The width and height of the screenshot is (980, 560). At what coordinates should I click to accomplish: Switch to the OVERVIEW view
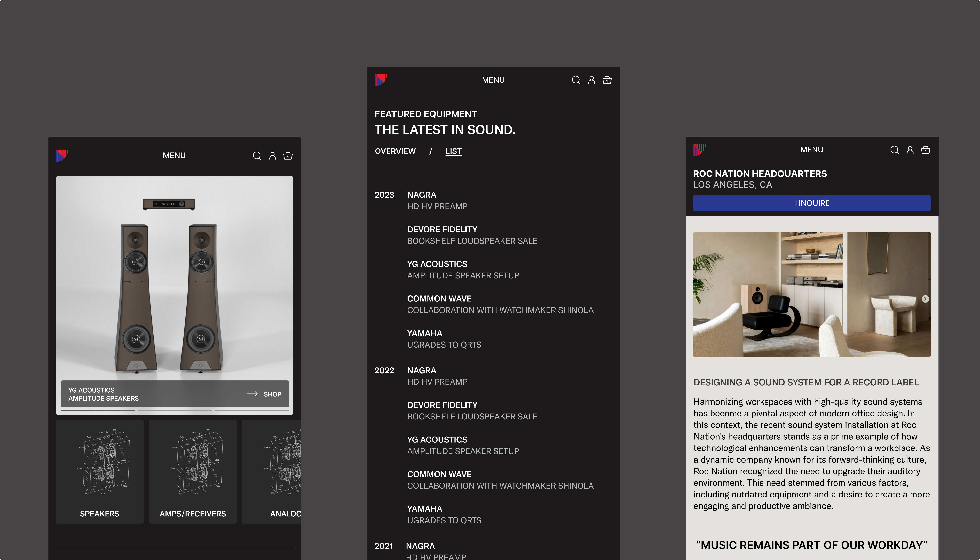tap(395, 151)
